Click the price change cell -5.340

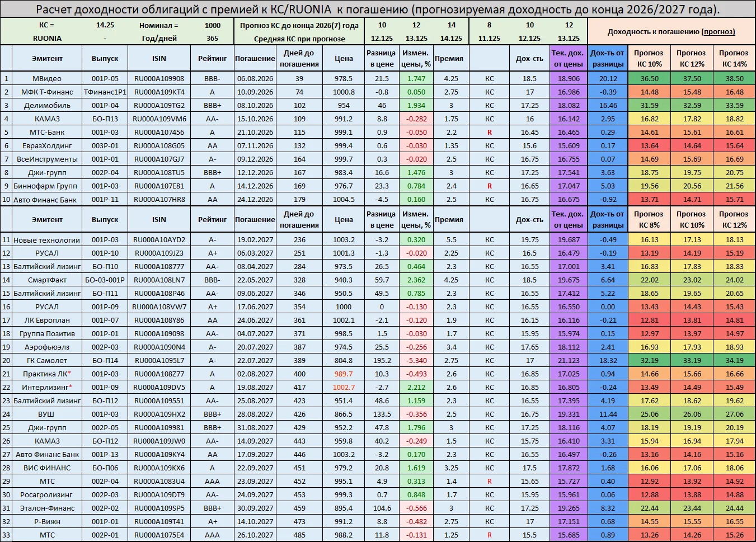coord(416,361)
